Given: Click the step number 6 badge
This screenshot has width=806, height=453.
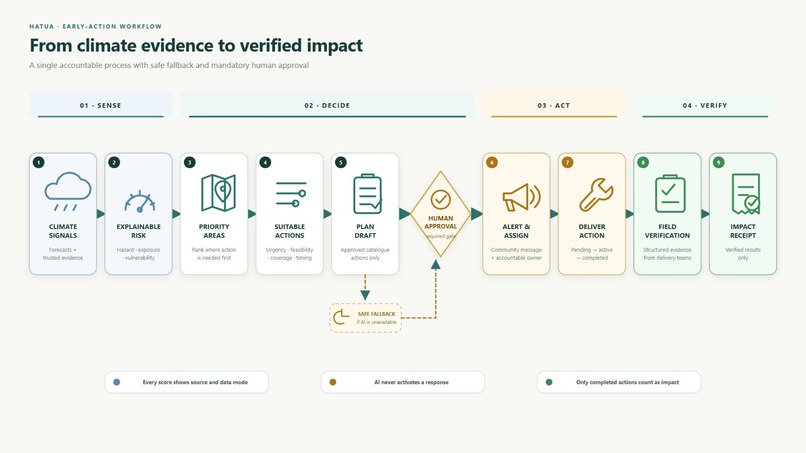Looking at the screenshot, I should (x=492, y=162).
